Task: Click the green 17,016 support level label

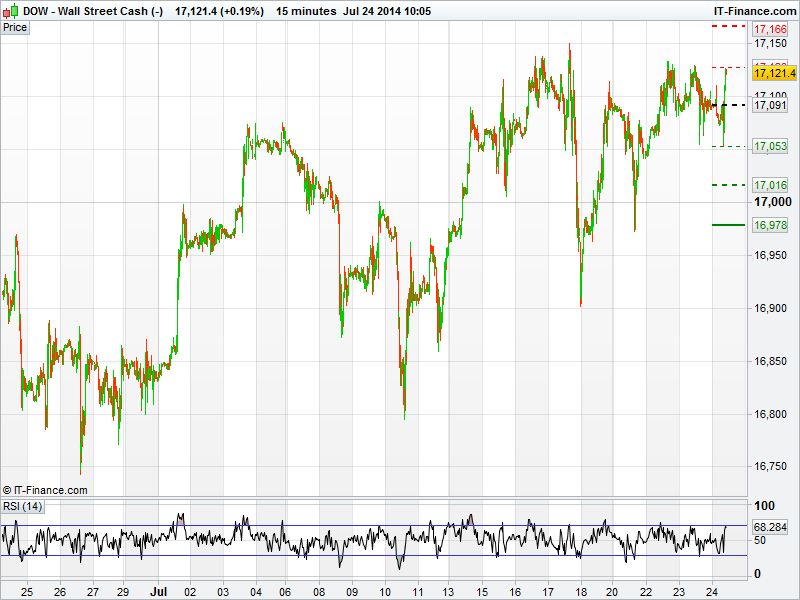Action: pyautogui.click(x=770, y=185)
